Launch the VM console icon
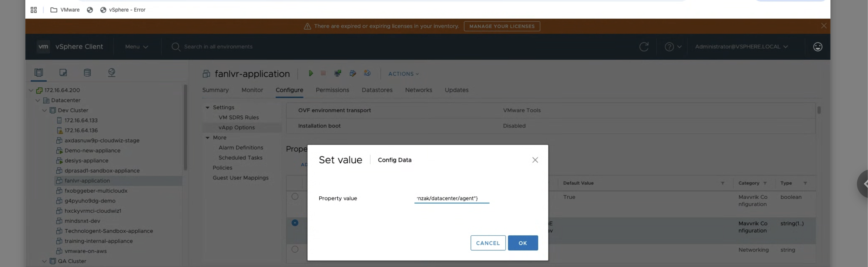 (337, 73)
